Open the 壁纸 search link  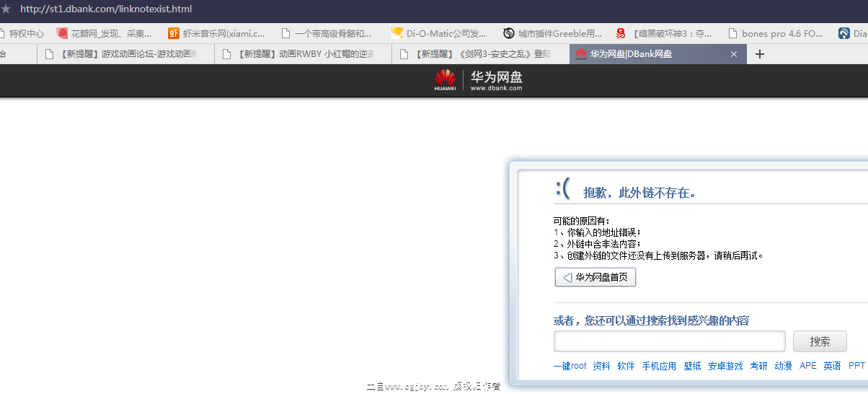pos(693,366)
